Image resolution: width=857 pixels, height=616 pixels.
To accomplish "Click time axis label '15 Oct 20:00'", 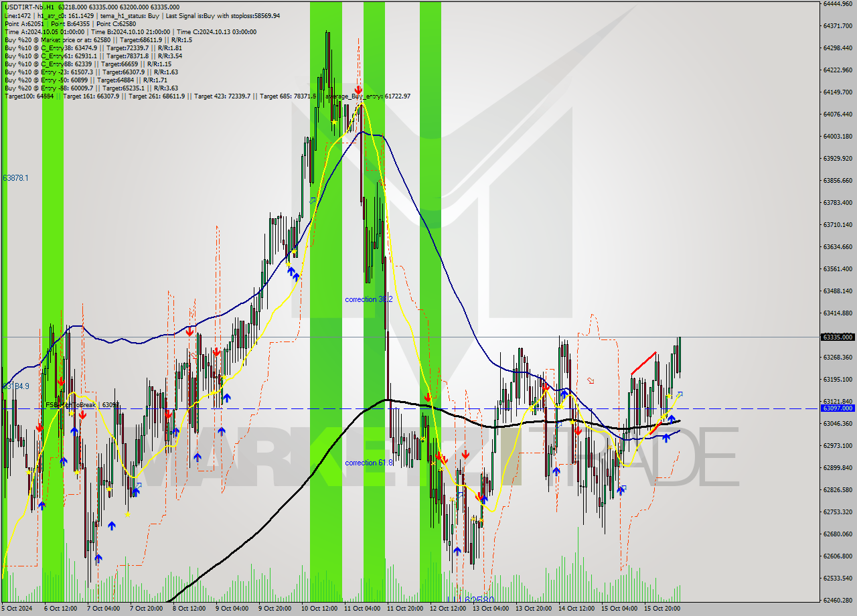I will point(662,609).
